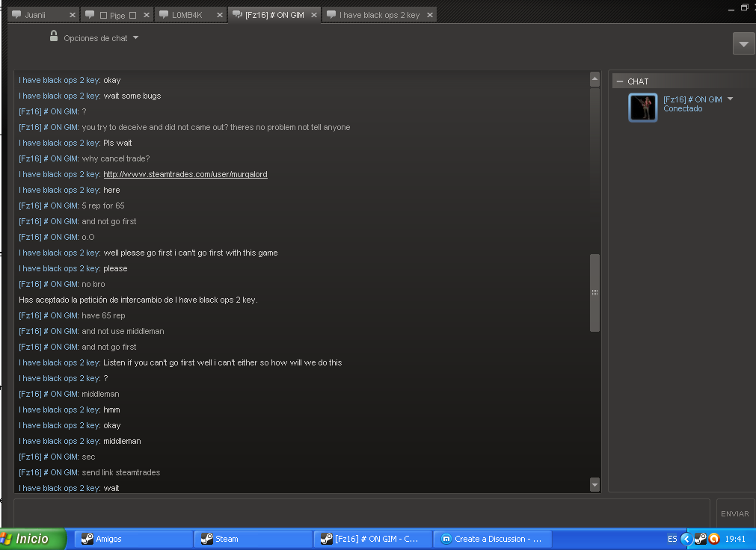756x550 pixels.
Task: Click chat bubble icon on black ops 2 key tab
Action: 331,14
